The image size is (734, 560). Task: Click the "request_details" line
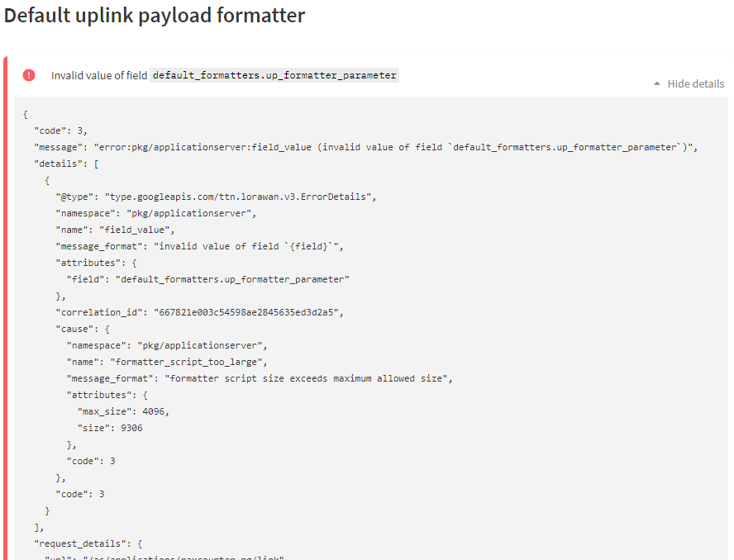[88, 543]
